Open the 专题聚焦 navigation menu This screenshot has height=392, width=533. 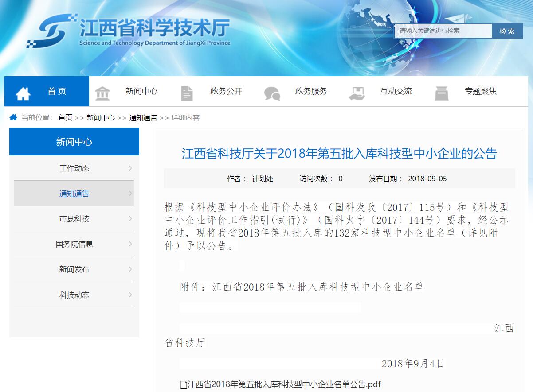481,91
